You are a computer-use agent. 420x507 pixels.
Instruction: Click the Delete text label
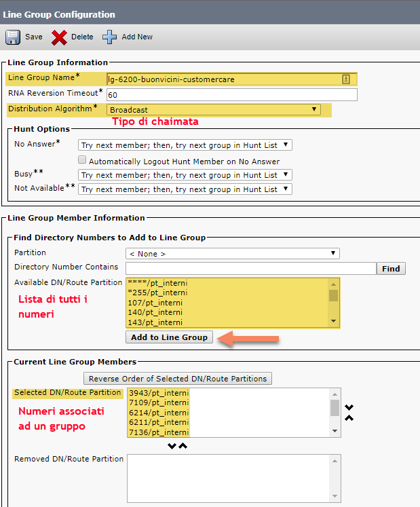82,37
